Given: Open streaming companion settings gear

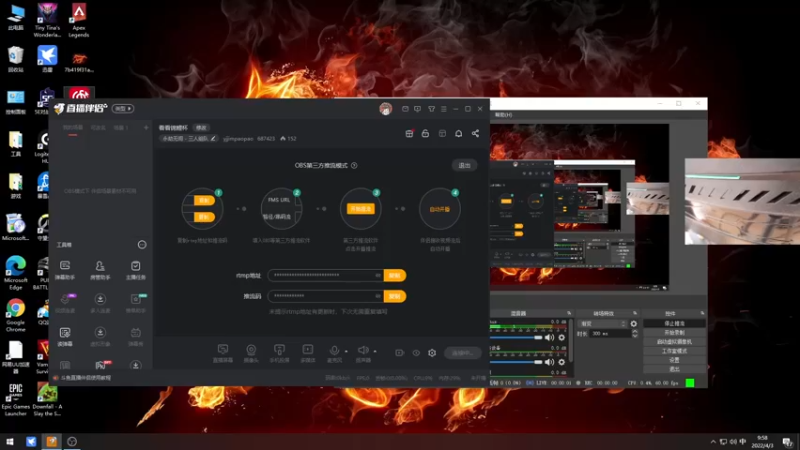Looking at the screenshot, I should pos(432,353).
